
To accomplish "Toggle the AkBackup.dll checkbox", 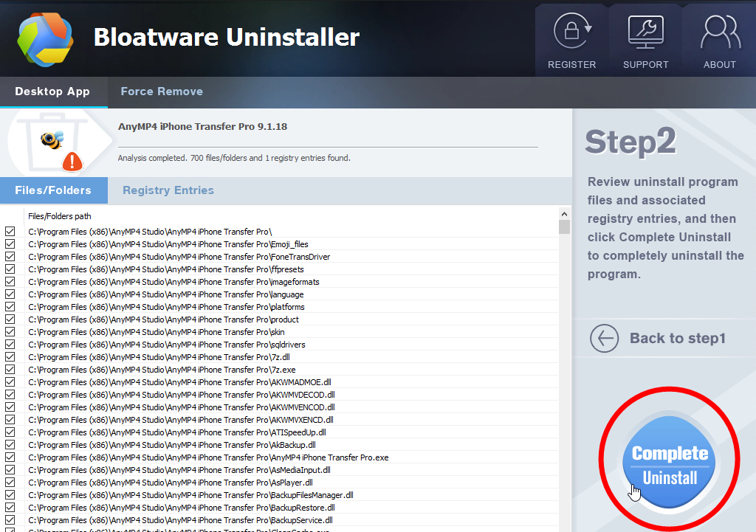I will pos(10,445).
